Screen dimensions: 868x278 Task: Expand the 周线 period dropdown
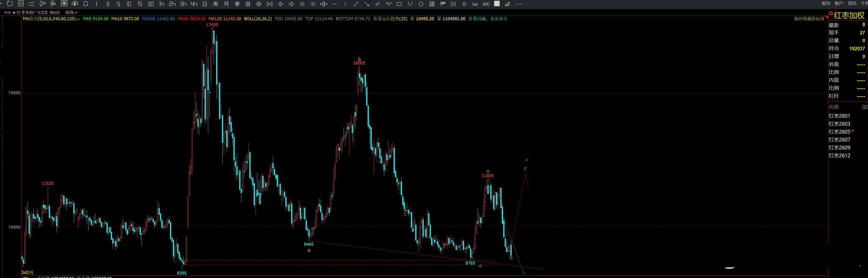tap(71, 13)
